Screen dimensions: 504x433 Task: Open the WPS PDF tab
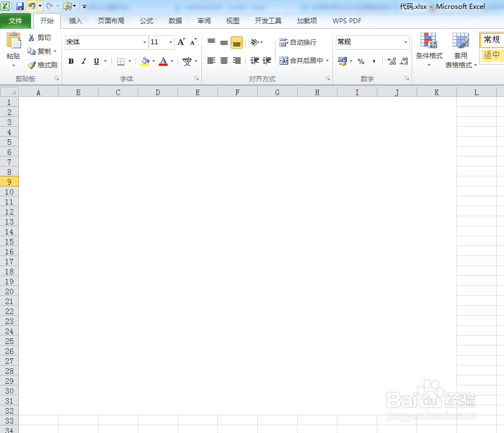pyautogui.click(x=347, y=21)
